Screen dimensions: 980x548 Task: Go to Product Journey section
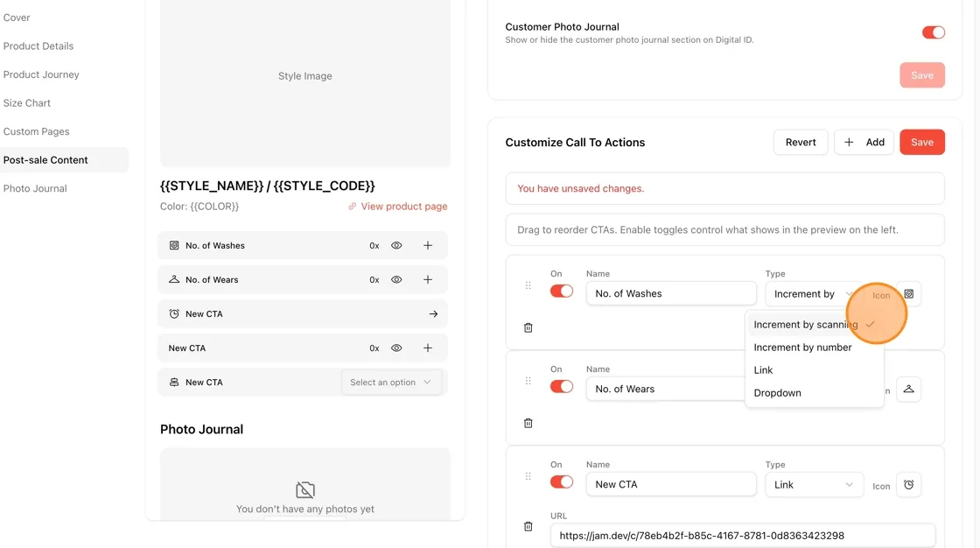click(41, 74)
